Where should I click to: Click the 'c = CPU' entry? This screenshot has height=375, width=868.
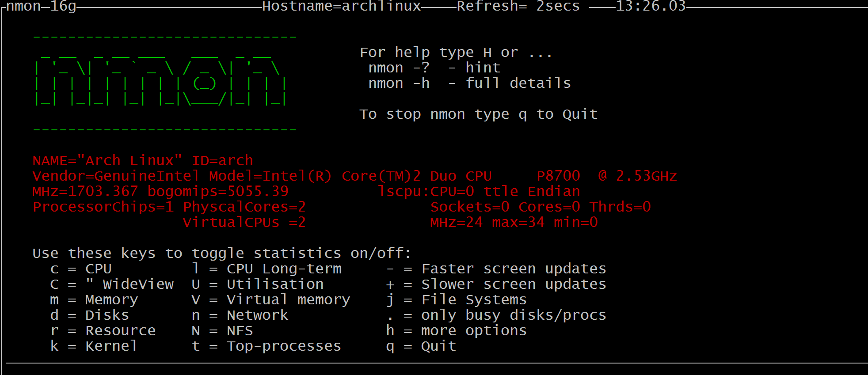81,269
